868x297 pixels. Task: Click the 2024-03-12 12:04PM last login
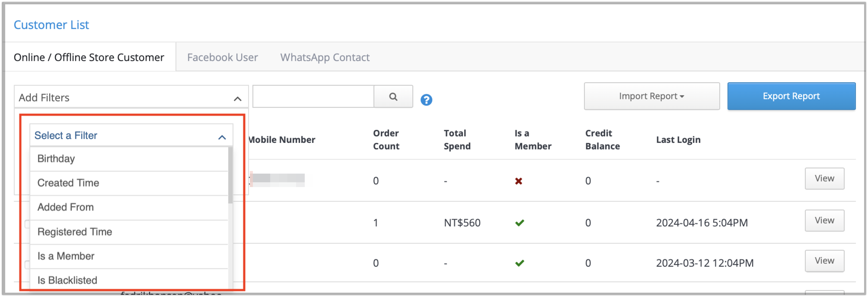click(x=705, y=263)
